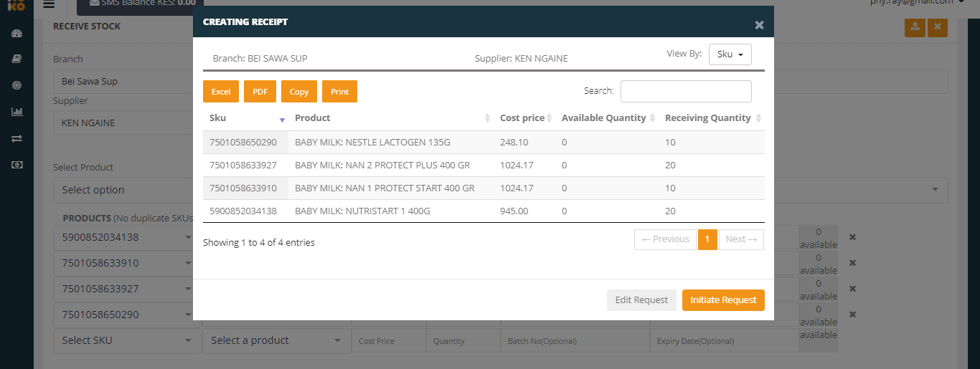The image size is (980, 369).
Task: Go to Previous page
Action: click(665, 239)
